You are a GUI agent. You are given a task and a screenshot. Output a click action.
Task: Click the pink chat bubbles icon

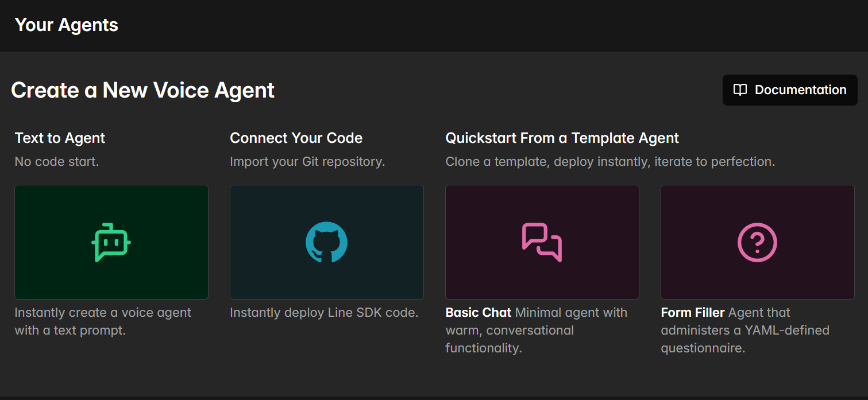[542, 242]
